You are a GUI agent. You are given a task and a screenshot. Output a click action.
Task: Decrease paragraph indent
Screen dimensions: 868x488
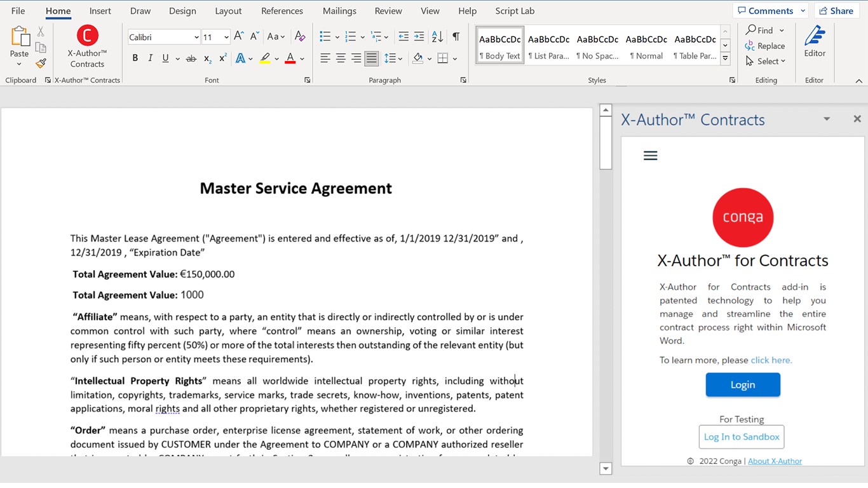403,37
